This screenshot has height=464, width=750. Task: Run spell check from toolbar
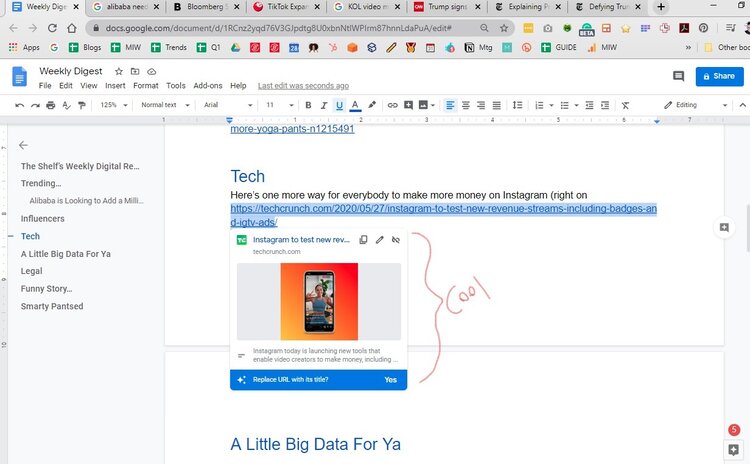[66, 105]
